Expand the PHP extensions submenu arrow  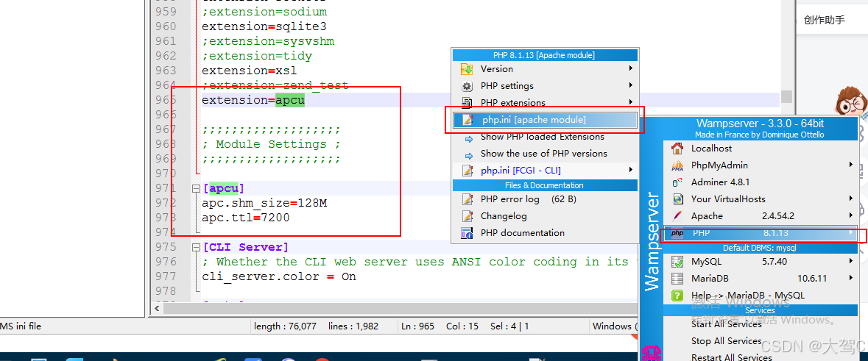tap(630, 102)
